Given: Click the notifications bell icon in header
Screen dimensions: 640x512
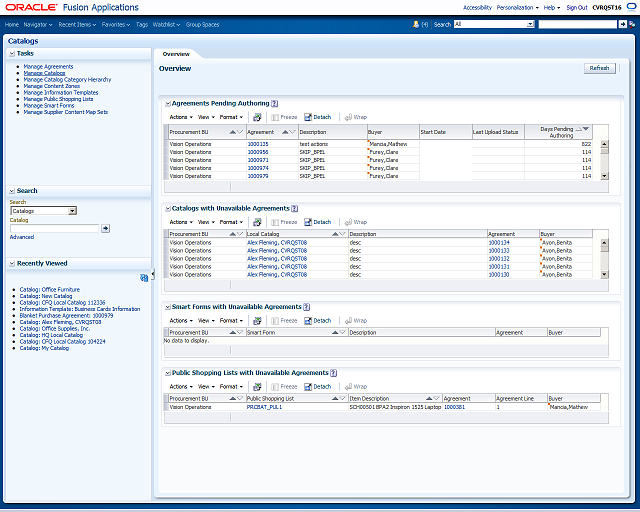Looking at the screenshot, I should pos(416,24).
